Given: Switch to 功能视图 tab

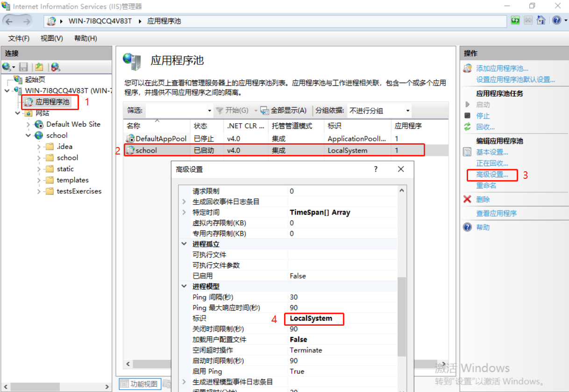Looking at the screenshot, I should [140, 384].
